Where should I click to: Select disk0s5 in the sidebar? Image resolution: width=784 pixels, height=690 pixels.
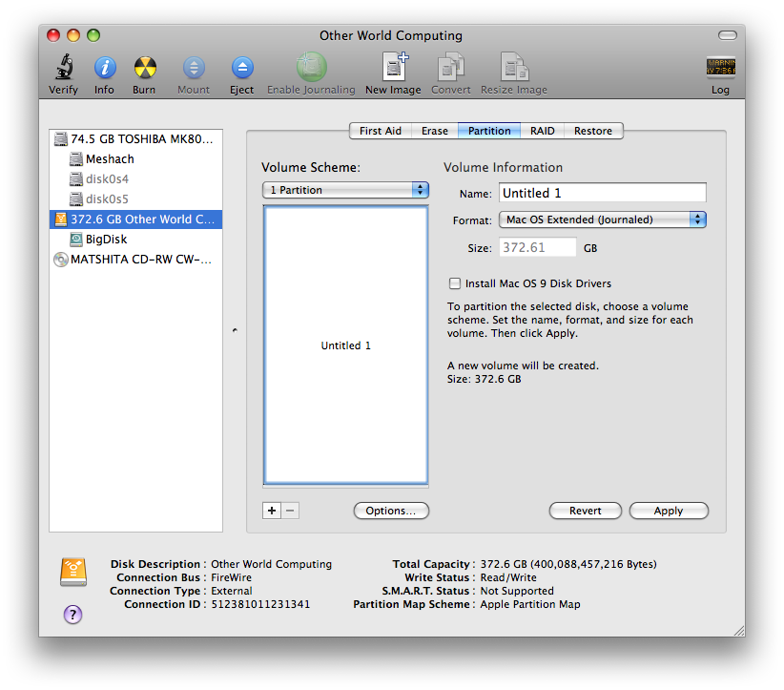pyautogui.click(x=135, y=199)
